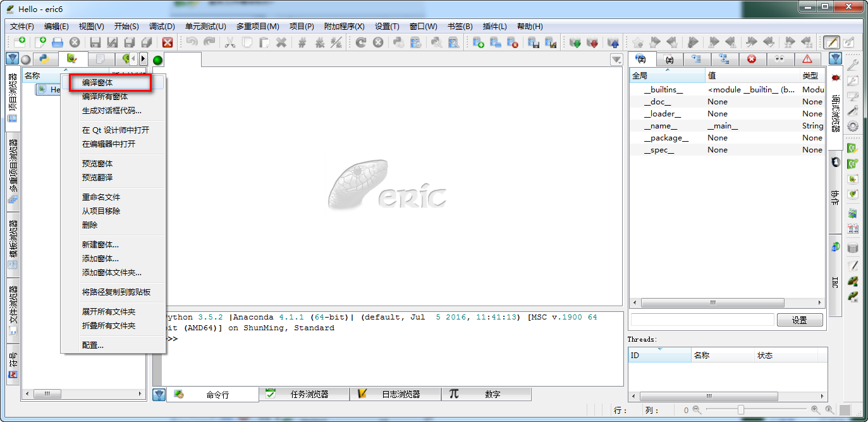
Task: Click the blue up arrow VCS icon
Action: coord(613,42)
